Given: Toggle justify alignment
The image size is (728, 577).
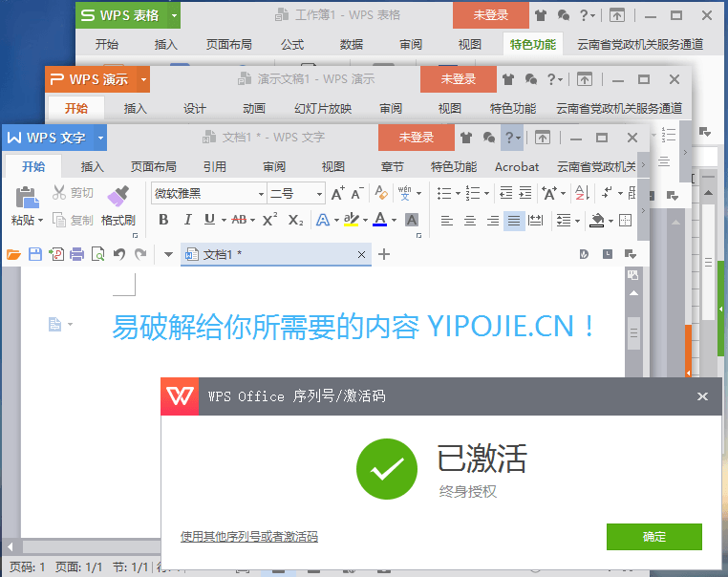Looking at the screenshot, I should tap(514, 220).
